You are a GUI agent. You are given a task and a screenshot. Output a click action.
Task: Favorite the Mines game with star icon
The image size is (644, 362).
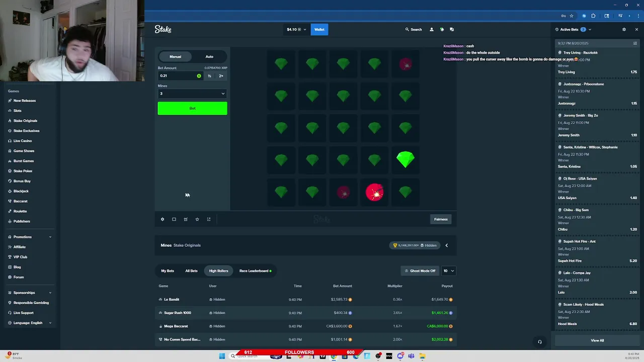pos(197,219)
